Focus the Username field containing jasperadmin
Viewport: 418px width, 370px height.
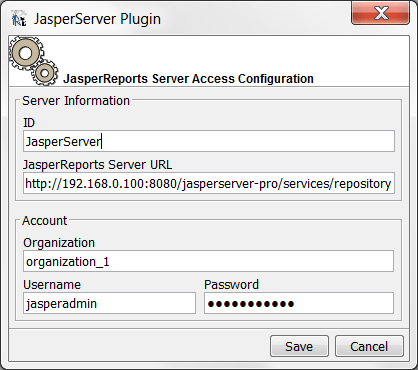(x=109, y=303)
